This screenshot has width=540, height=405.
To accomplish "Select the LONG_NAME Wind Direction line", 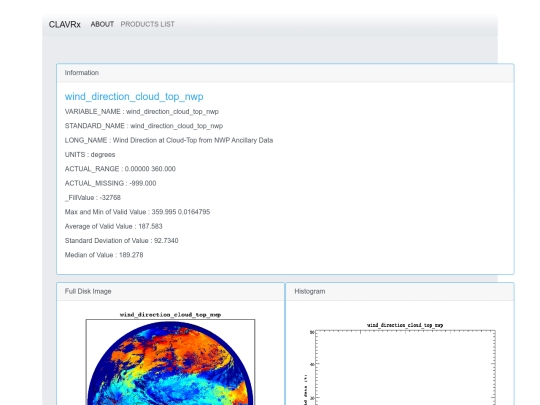I will [169, 141].
